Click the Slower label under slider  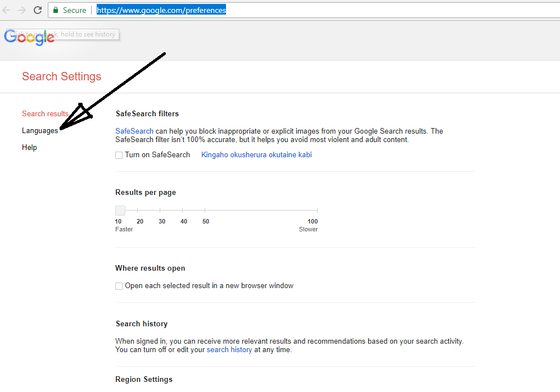coord(308,229)
